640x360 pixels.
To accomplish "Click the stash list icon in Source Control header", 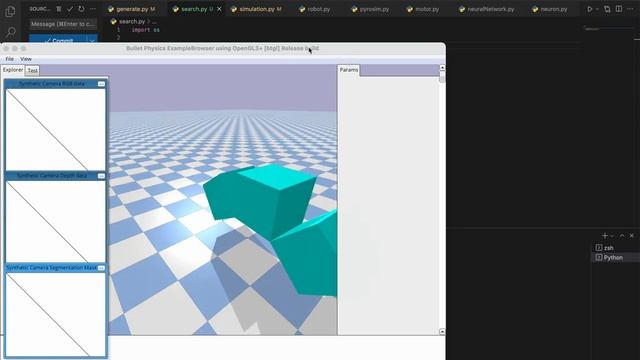I will pyautogui.click(x=59, y=9).
